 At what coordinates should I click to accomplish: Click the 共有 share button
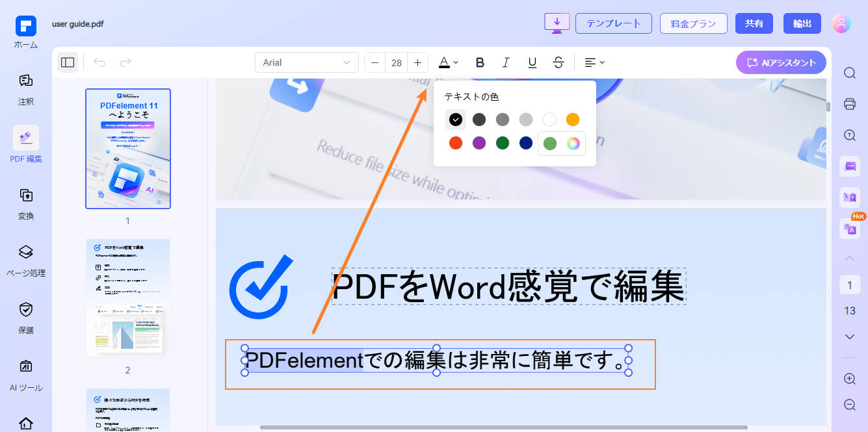click(754, 23)
